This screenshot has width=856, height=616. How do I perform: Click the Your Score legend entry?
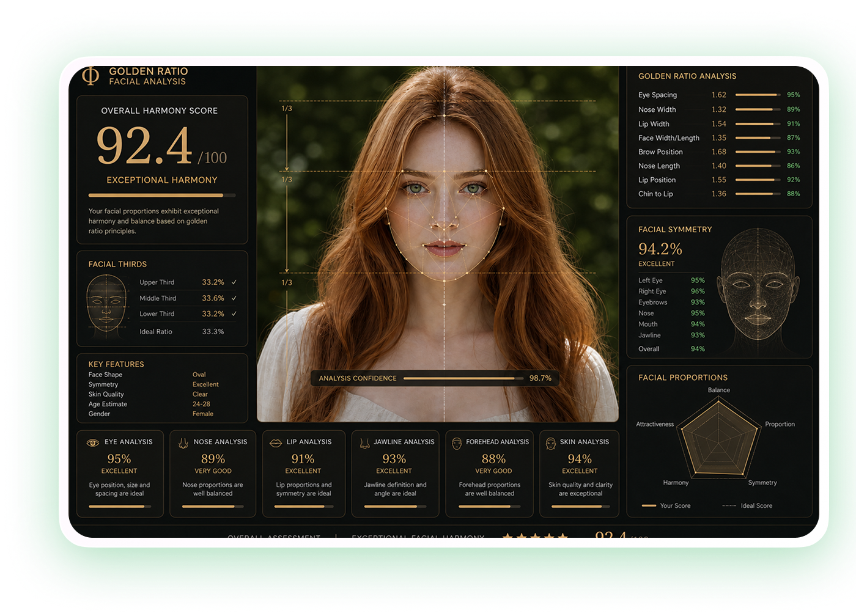coord(666,506)
